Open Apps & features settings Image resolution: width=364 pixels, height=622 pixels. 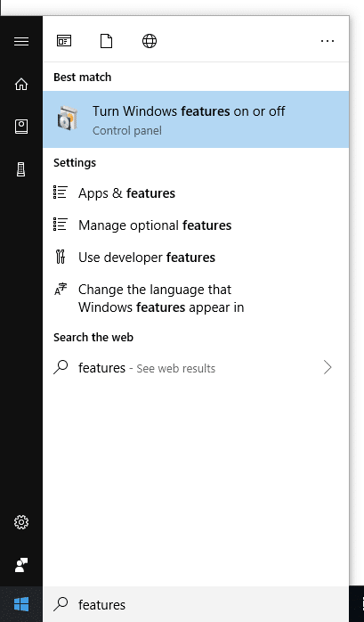(x=196, y=193)
